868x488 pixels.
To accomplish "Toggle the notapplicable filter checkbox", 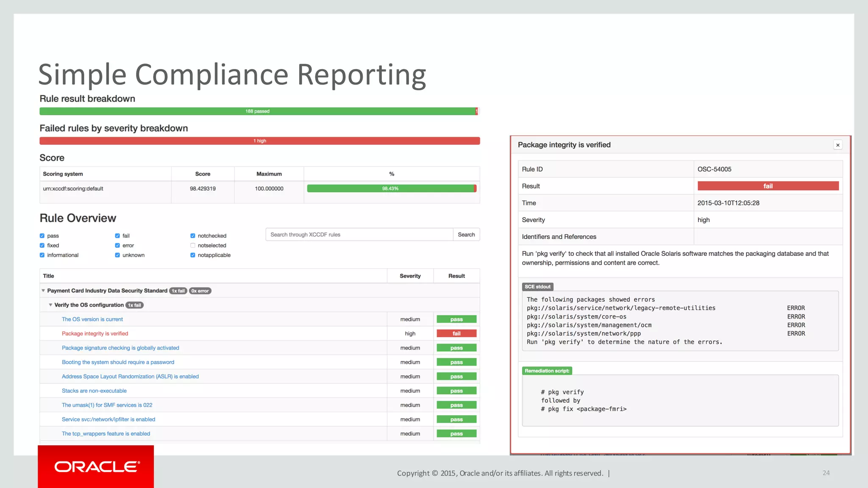I will (193, 255).
